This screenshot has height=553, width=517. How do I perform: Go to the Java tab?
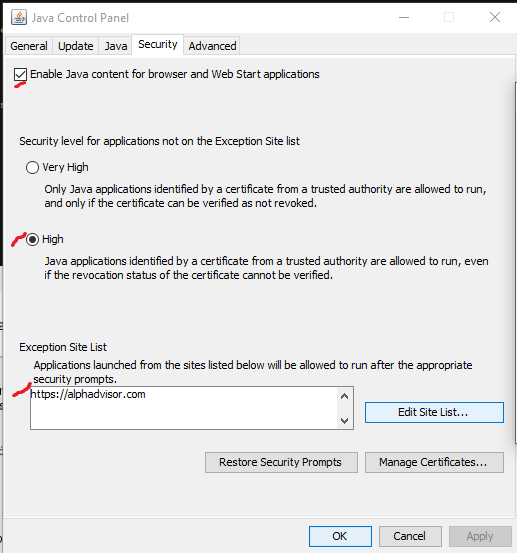116,46
